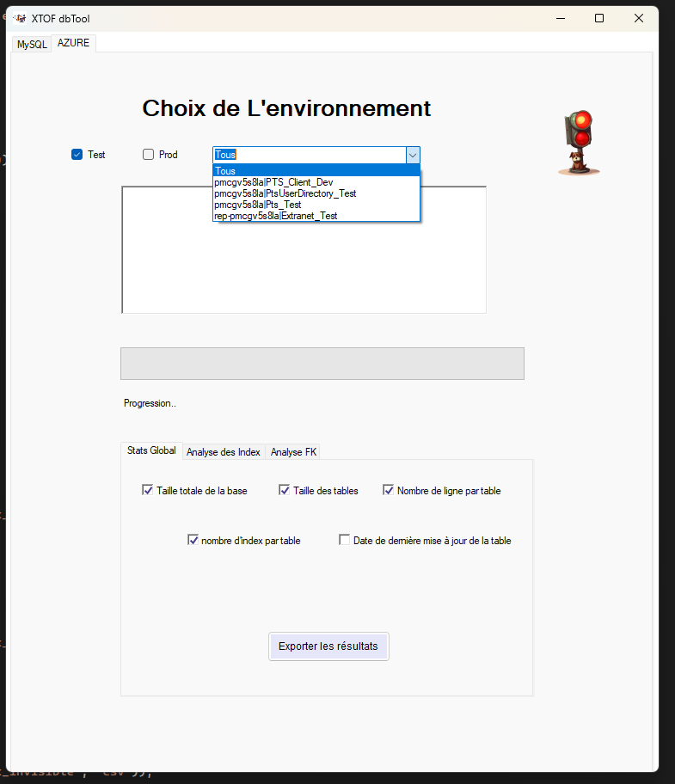This screenshot has height=784, width=675.
Task: Toggle nombre d'index par table checkbox
Action: [193, 540]
